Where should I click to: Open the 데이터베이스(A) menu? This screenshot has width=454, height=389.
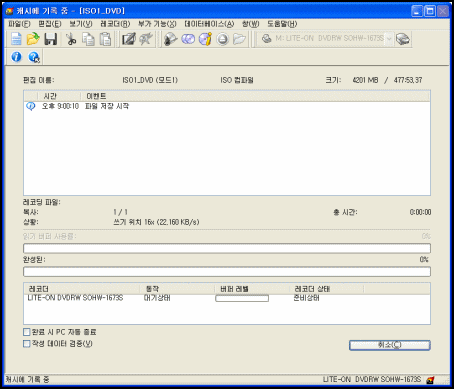[209, 24]
